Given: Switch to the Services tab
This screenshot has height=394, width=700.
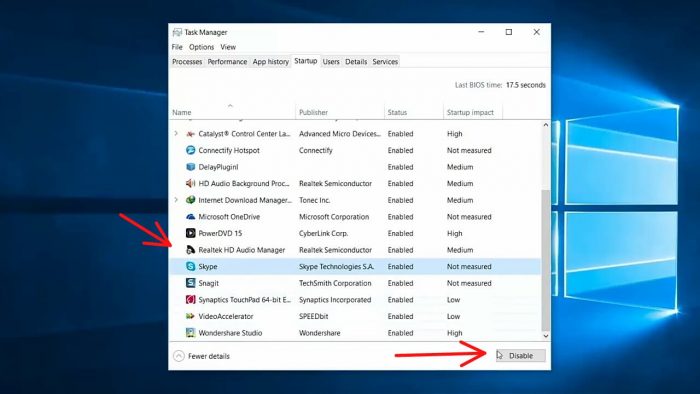Looking at the screenshot, I should [x=385, y=62].
